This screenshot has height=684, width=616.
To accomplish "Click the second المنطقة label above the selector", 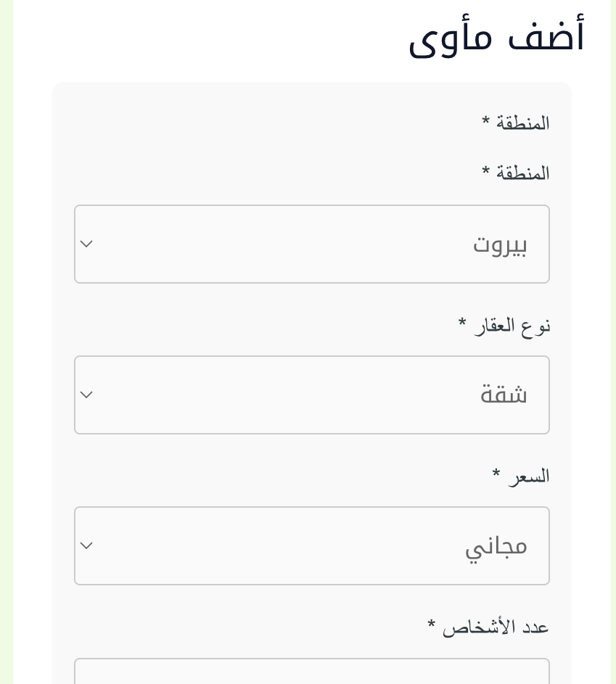I will 515,173.
